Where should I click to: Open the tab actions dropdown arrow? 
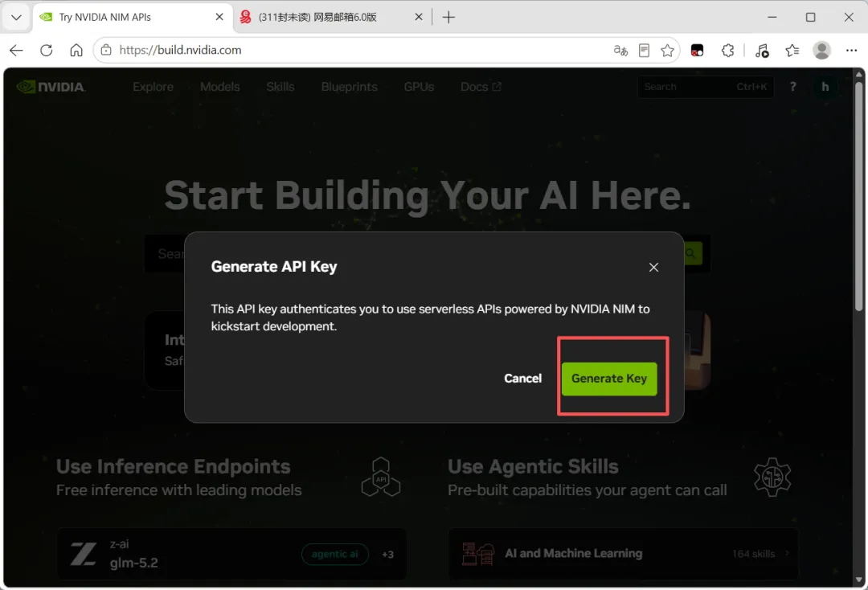point(16,17)
